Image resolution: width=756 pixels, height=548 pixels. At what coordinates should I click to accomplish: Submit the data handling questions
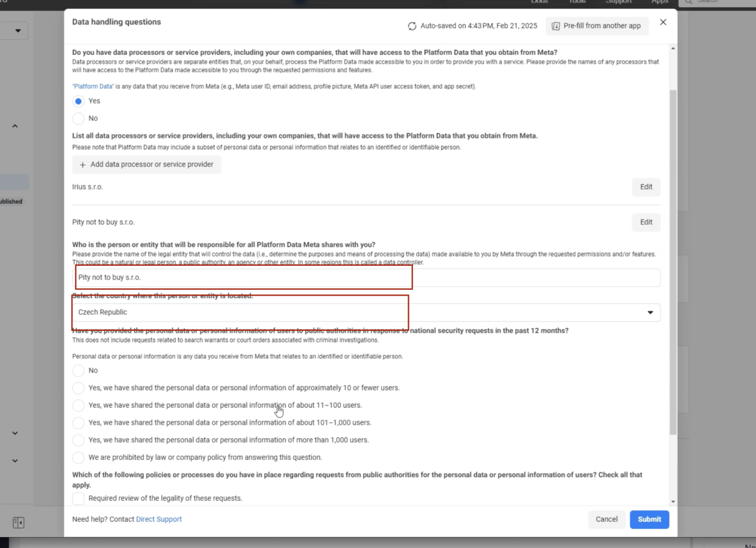pos(649,519)
